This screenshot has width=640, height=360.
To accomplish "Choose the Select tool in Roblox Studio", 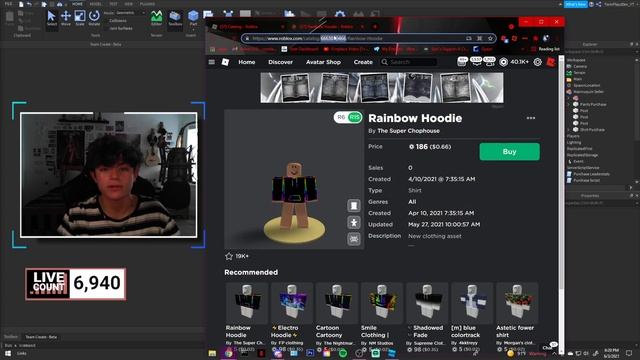I will pyautogui.click(x=51, y=18).
